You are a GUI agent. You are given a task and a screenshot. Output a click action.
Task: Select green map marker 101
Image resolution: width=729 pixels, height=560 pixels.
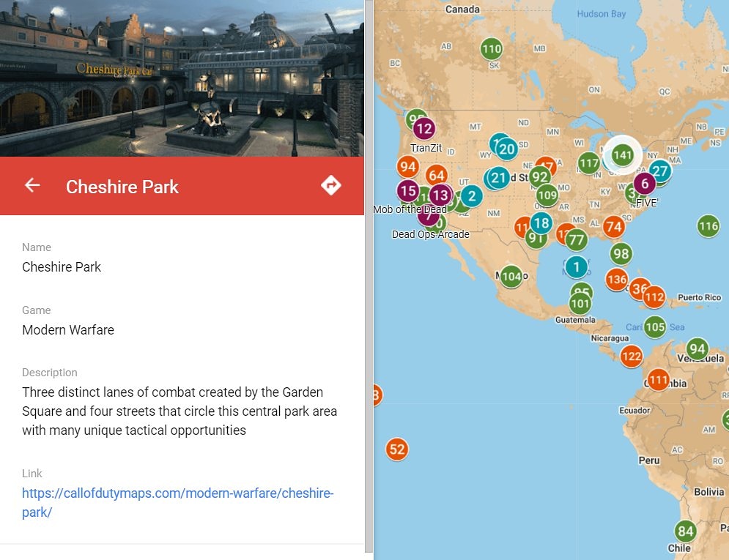click(580, 304)
